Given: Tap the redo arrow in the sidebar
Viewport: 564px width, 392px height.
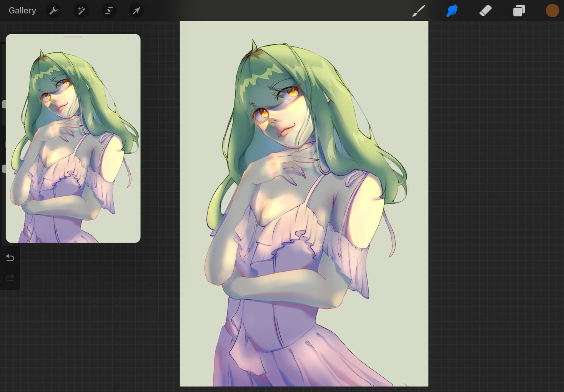Looking at the screenshot, I should [10, 277].
